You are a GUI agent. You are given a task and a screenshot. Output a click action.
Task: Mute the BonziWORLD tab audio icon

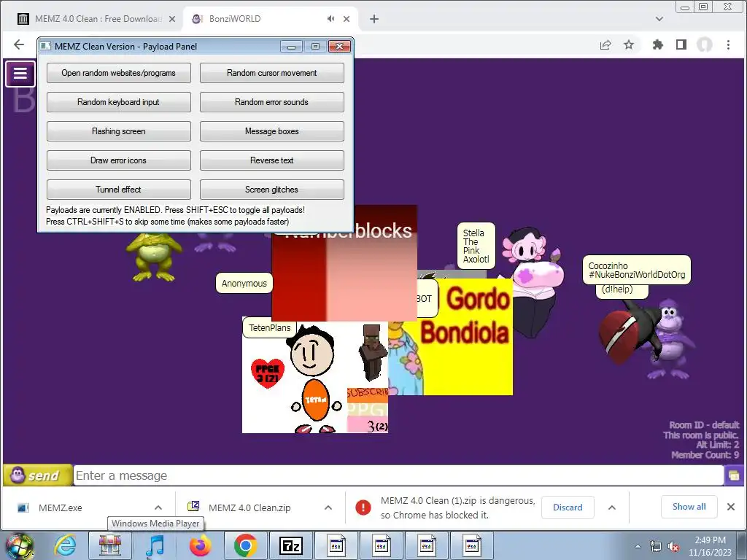click(330, 18)
